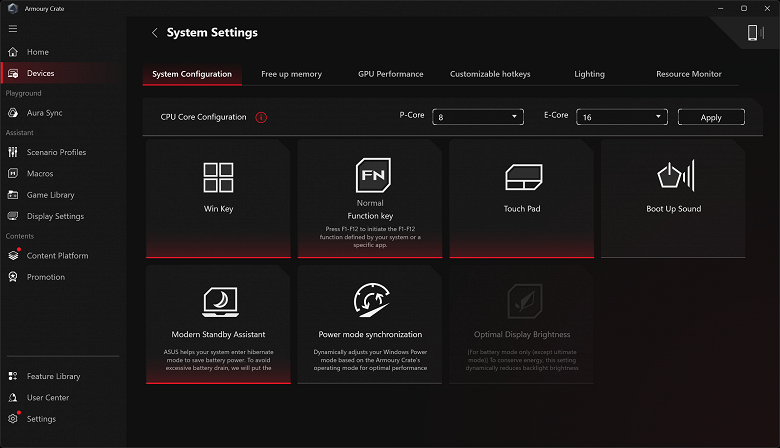Click the Function key FN icon
The width and height of the screenshot is (780, 448).
[370, 175]
